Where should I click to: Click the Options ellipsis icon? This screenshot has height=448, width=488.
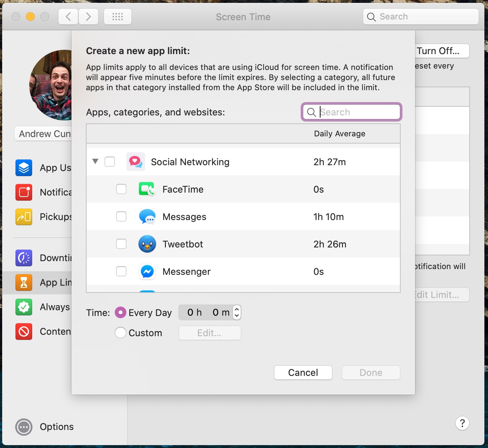[x=24, y=427]
